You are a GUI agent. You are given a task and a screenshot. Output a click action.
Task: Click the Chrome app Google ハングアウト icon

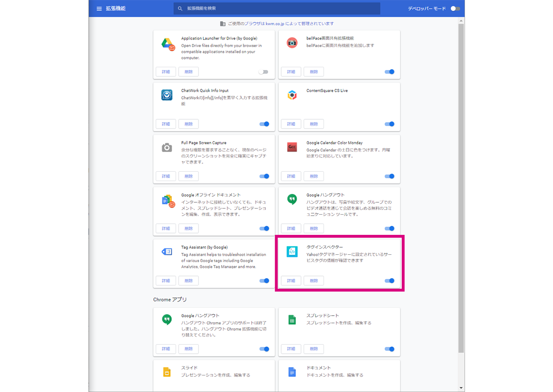[167, 320]
